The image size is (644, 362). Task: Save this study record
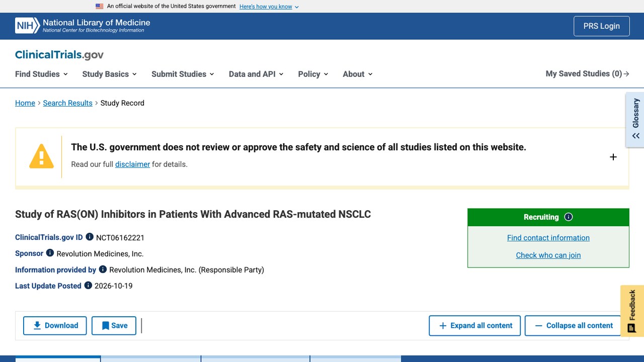click(x=114, y=326)
